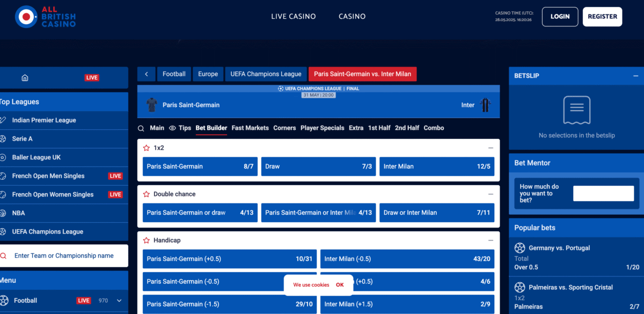
Task: Collapse the 1x2 market section
Action: 491,148
